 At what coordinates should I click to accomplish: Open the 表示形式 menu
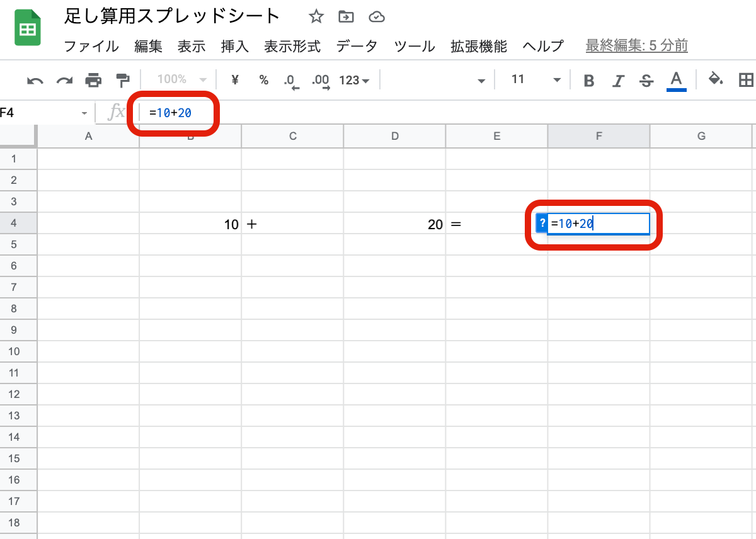pos(292,46)
